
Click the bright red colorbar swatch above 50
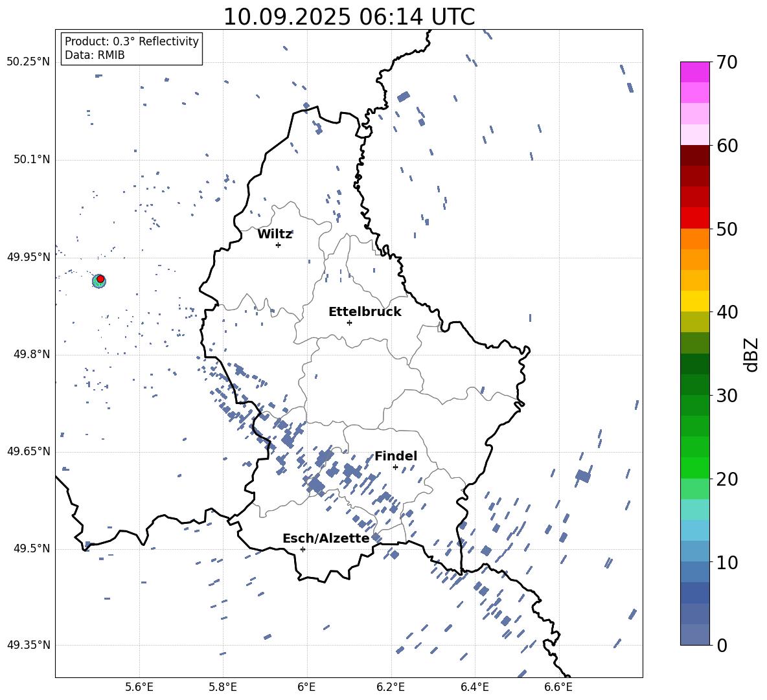694,218
